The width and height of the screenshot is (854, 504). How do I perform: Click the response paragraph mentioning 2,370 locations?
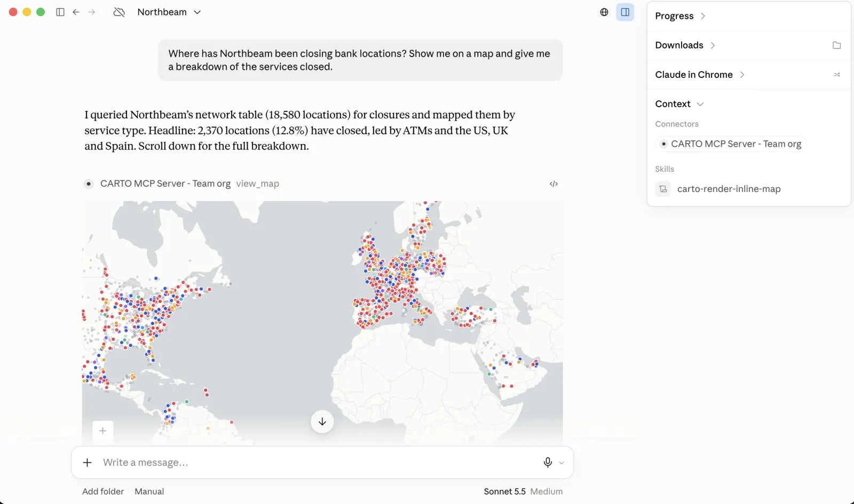click(x=300, y=130)
